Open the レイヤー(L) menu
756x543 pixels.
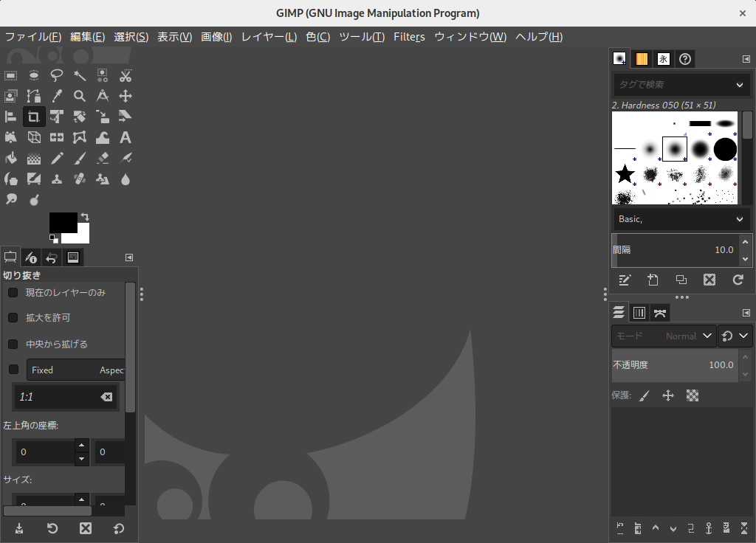point(269,37)
